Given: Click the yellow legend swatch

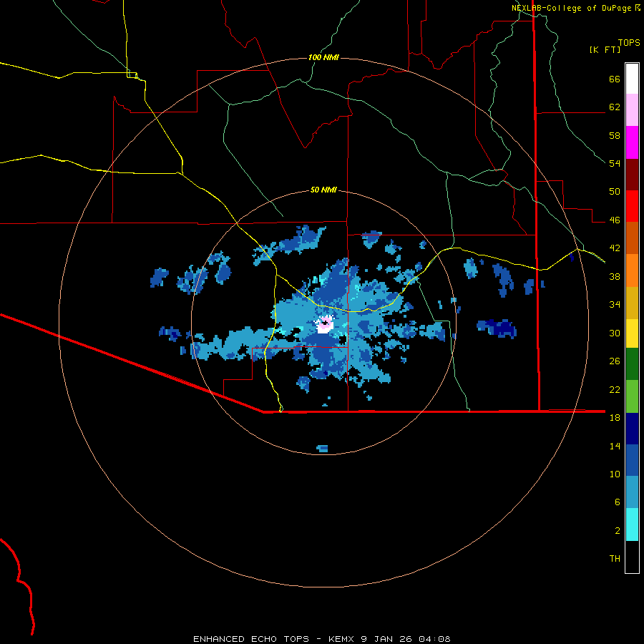Looking at the screenshot, I should pos(632,333).
